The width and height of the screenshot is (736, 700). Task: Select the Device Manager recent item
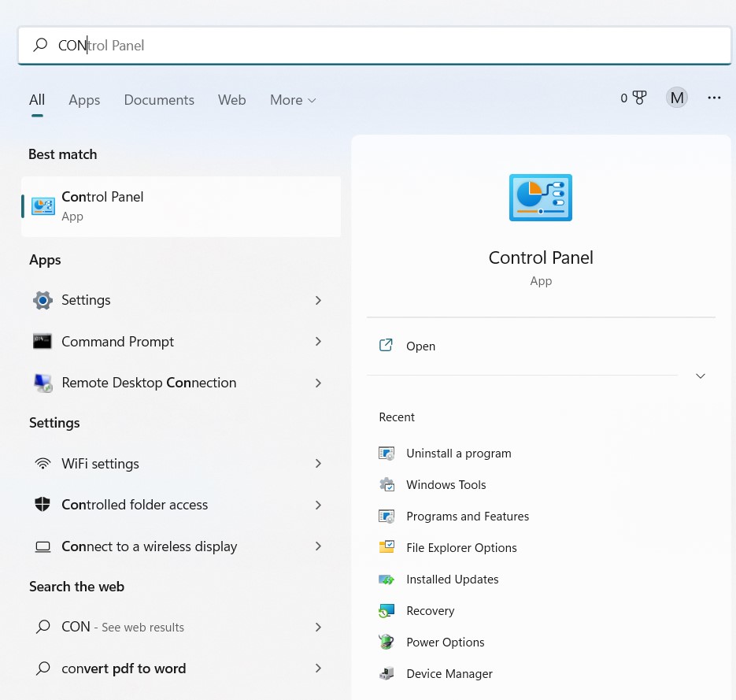pos(449,673)
